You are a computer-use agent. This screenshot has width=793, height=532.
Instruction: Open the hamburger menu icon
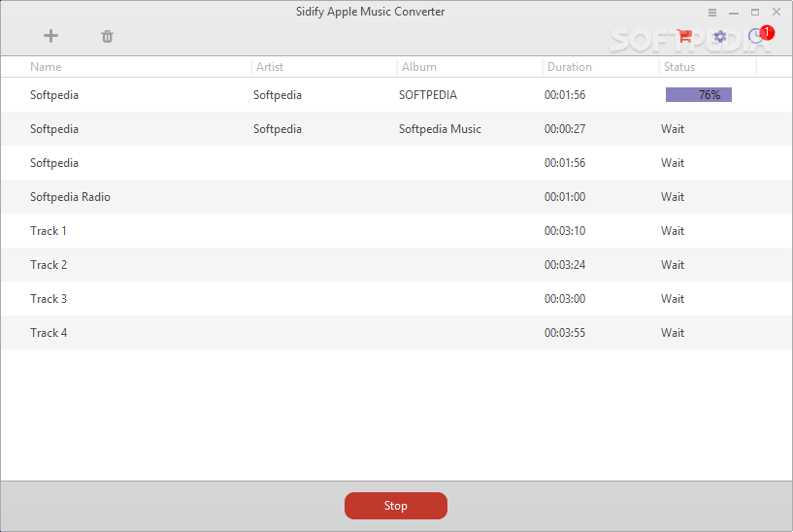tap(712, 13)
